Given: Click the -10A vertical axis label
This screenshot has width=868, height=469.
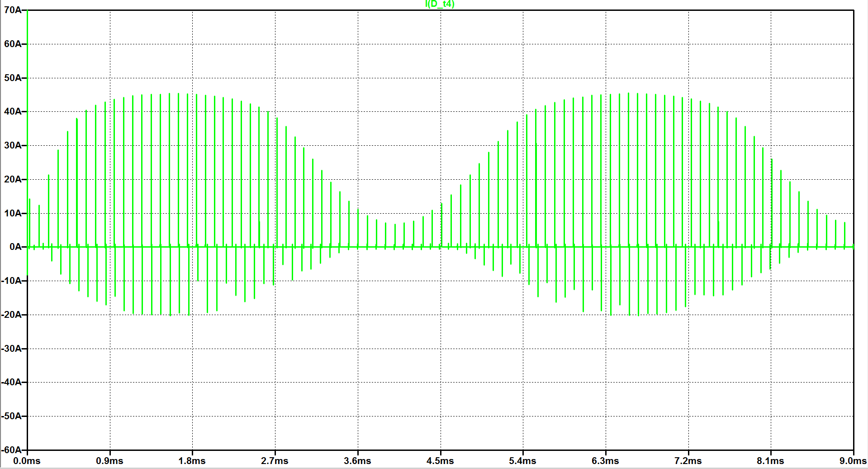Looking at the screenshot, I should (11, 281).
